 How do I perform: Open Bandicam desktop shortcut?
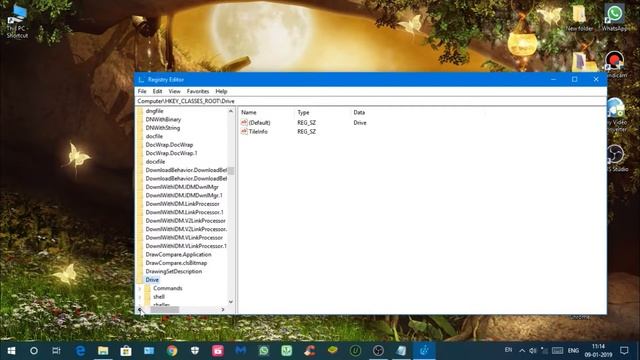pos(614,64)
